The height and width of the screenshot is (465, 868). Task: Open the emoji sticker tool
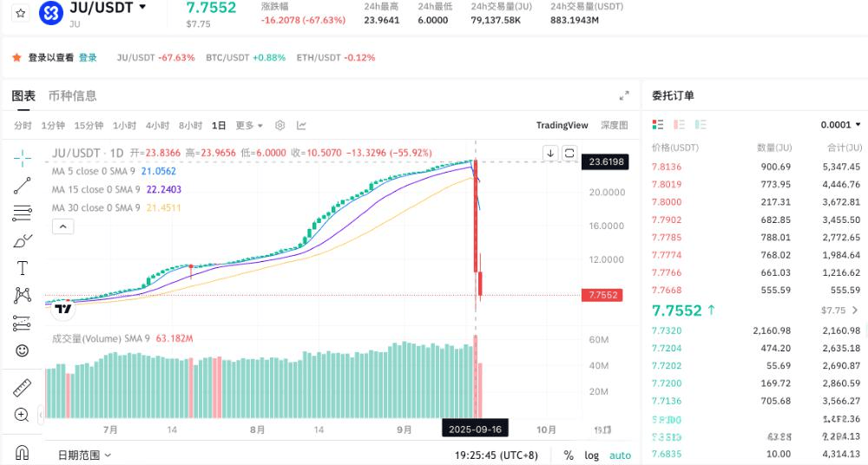pos(23,350)
